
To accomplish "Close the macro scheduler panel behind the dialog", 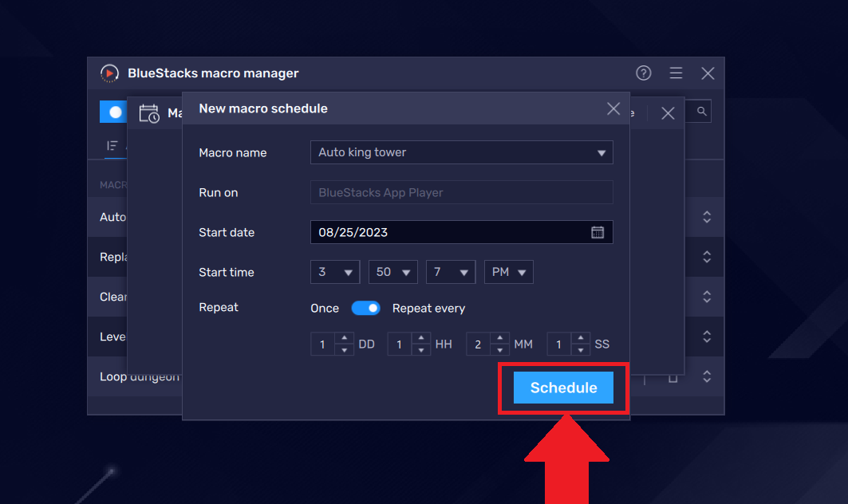I will 668,113.
